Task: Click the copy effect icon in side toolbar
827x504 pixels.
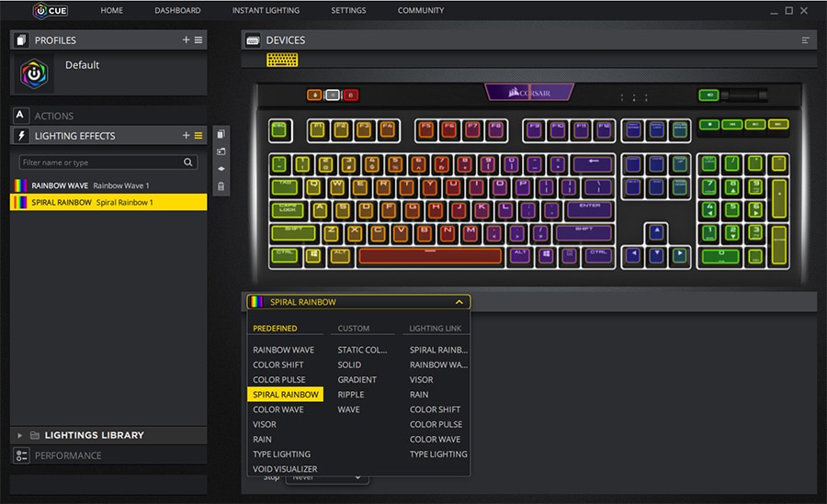Action: [221, 134]
